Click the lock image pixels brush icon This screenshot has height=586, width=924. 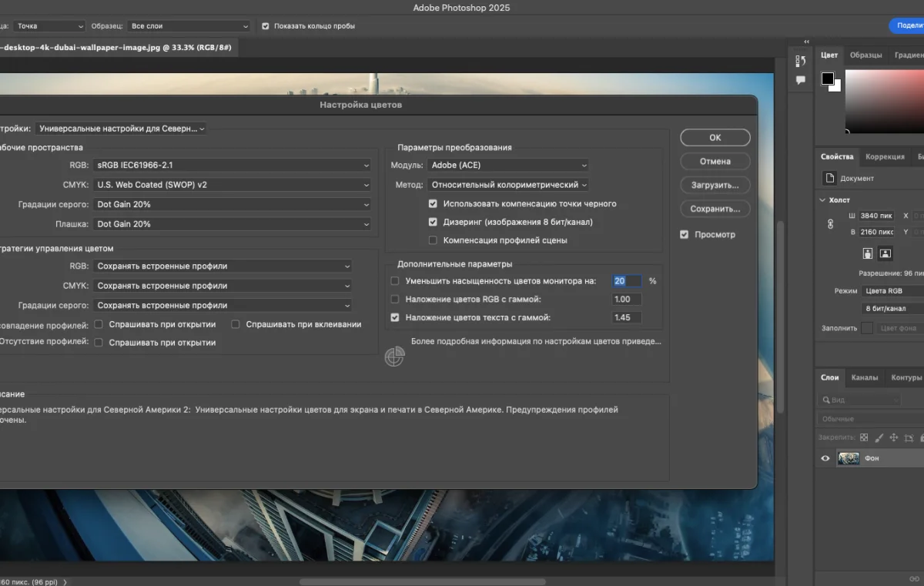click(879, 437)
